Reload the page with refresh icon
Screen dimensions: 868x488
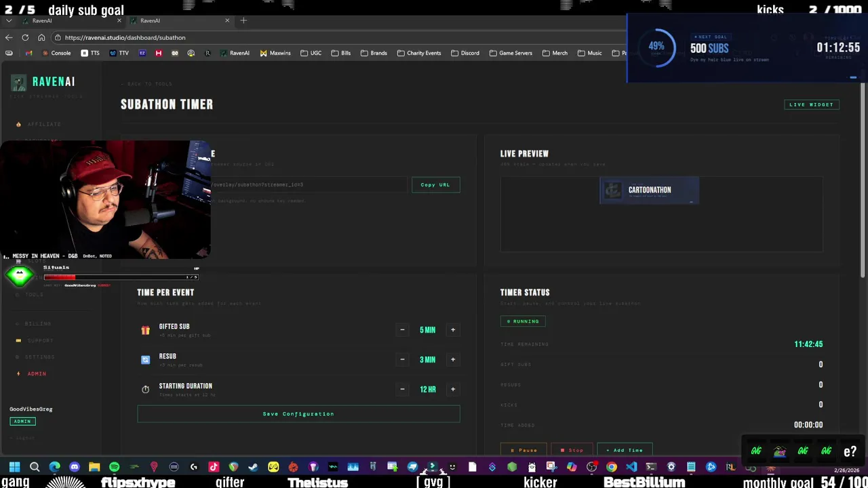25,37
